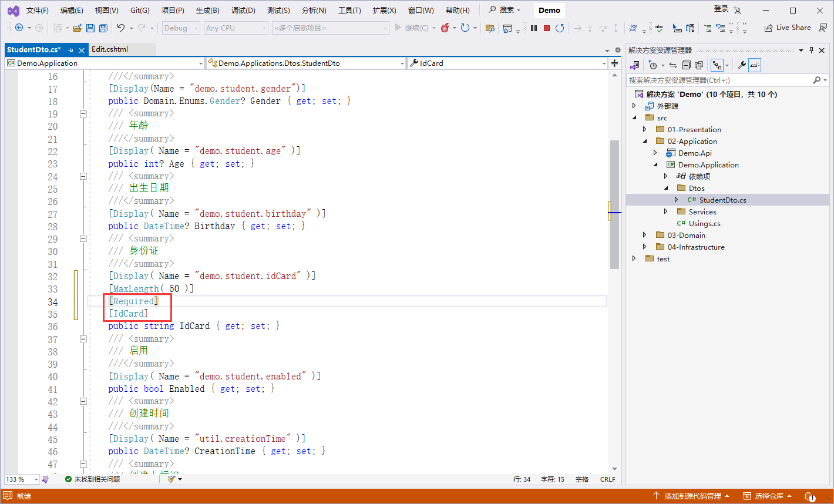Close the StudentDto.cs tab
This screenshot has height=504, width=834.
82,50
